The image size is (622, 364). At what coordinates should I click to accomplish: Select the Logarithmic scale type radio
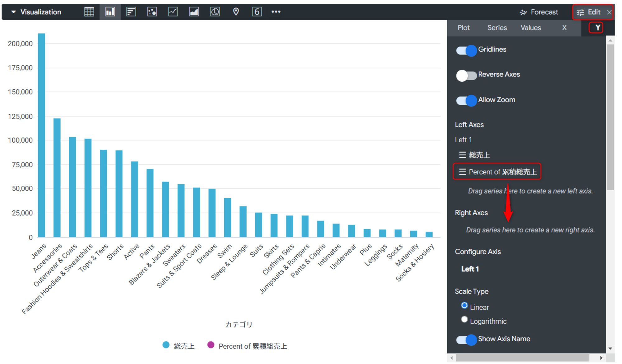point(464,320)
